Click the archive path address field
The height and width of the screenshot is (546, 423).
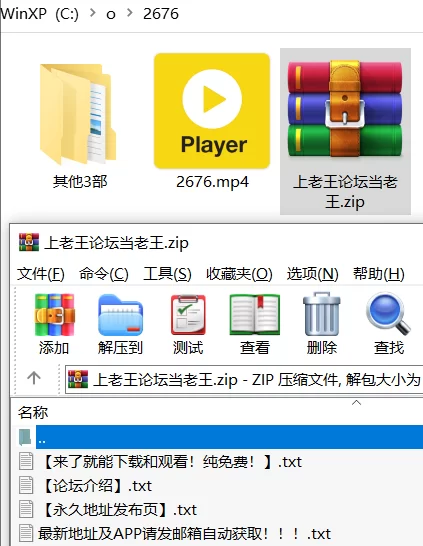pos(244,379)
